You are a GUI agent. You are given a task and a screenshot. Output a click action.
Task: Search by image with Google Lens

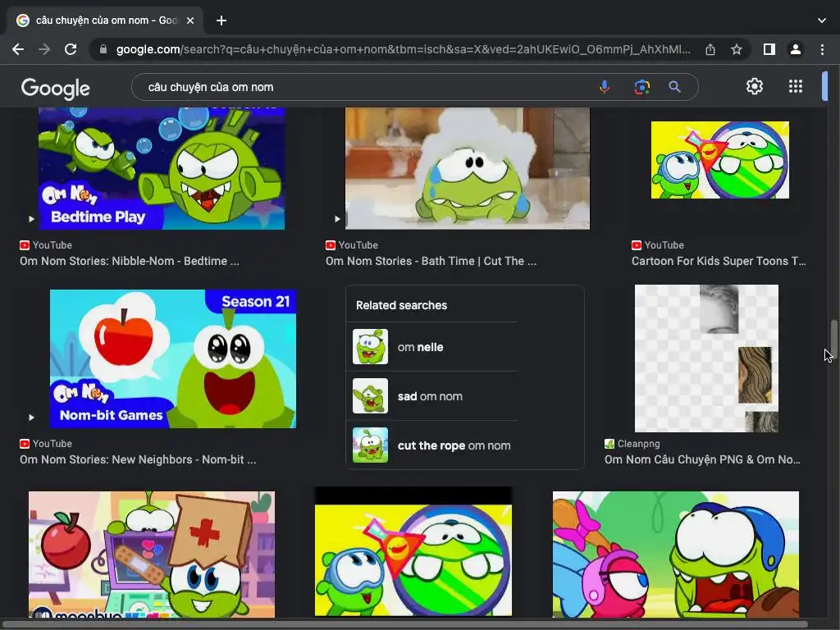tap(641, 87)
